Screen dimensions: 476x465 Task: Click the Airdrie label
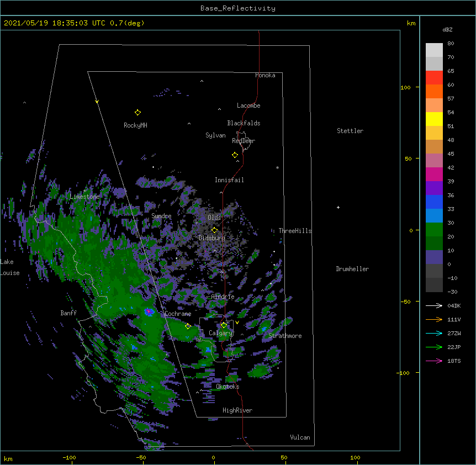223,297
